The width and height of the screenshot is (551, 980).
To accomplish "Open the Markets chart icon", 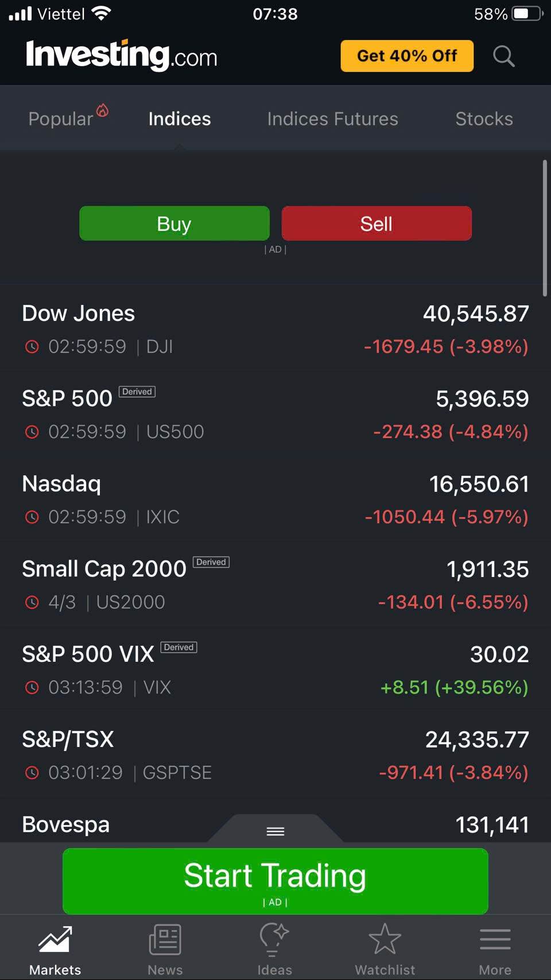I will 55,940.
